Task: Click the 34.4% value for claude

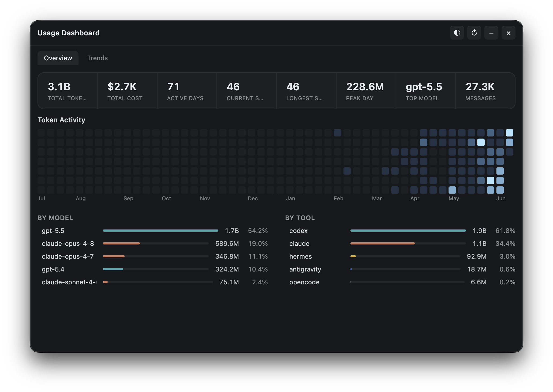Action: (x=505, y=243)
